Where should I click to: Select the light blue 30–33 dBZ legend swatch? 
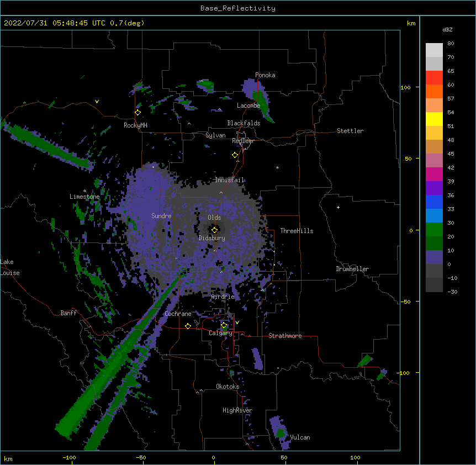(434, 215)
